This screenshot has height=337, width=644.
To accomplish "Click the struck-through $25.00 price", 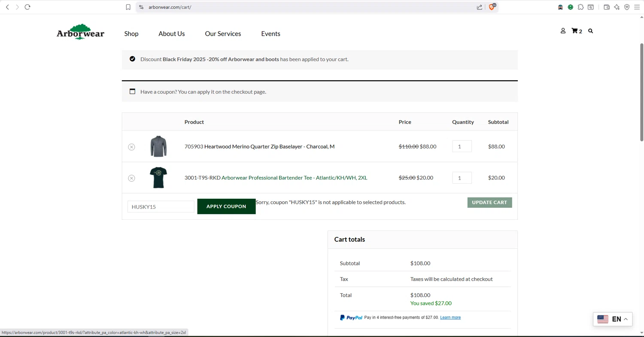I will [407, 178].
